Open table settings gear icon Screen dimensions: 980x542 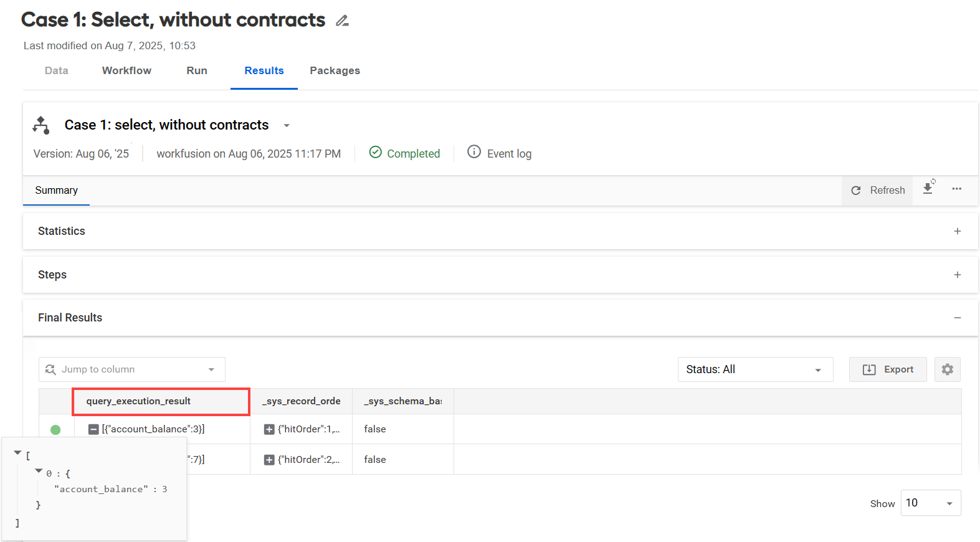coord(947,369)
